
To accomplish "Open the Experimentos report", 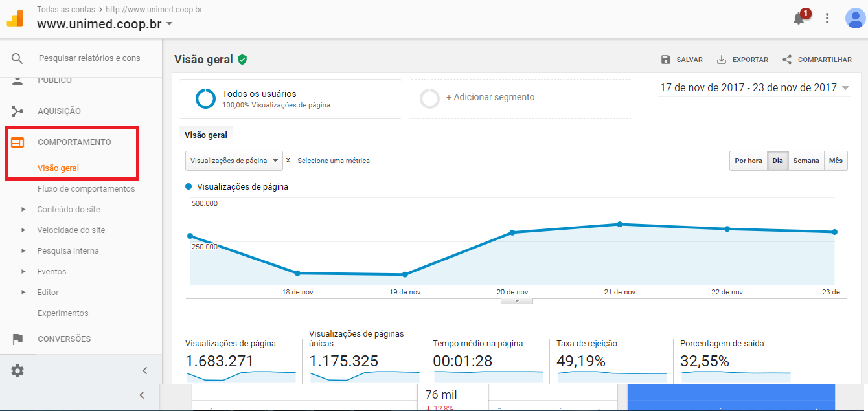I will (63, 313).
